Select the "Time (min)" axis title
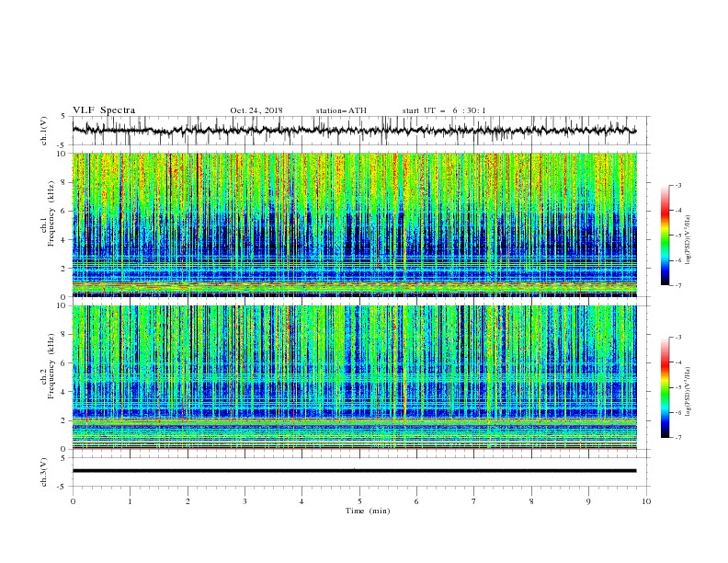This screenshot has height=563, width=728. coord(368,511)
